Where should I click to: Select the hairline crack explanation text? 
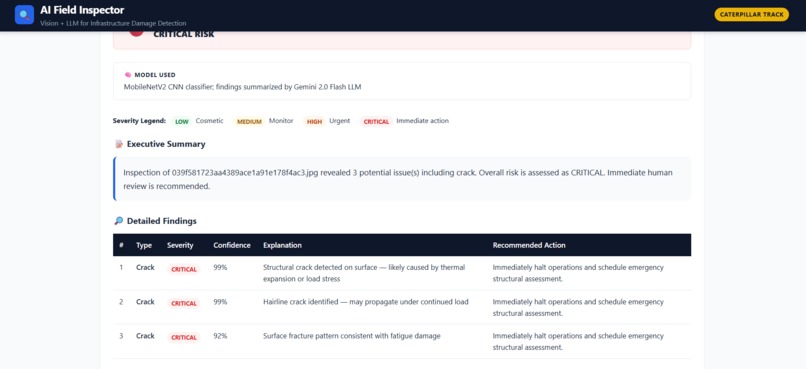coord(365,302)
